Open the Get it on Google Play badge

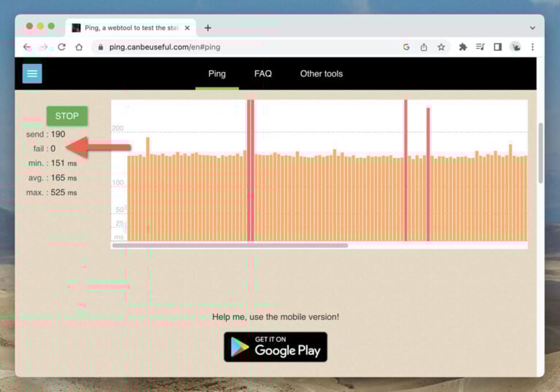(276, 347)
